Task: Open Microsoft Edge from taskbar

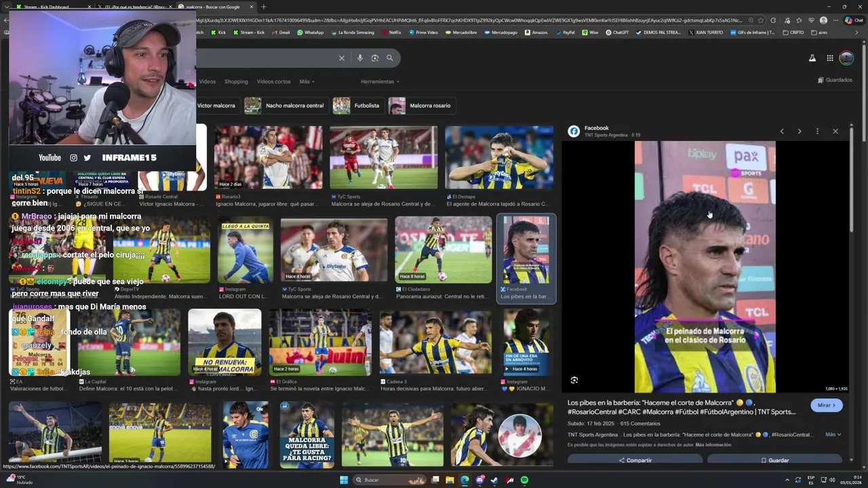Action: (x=465, y=480)
